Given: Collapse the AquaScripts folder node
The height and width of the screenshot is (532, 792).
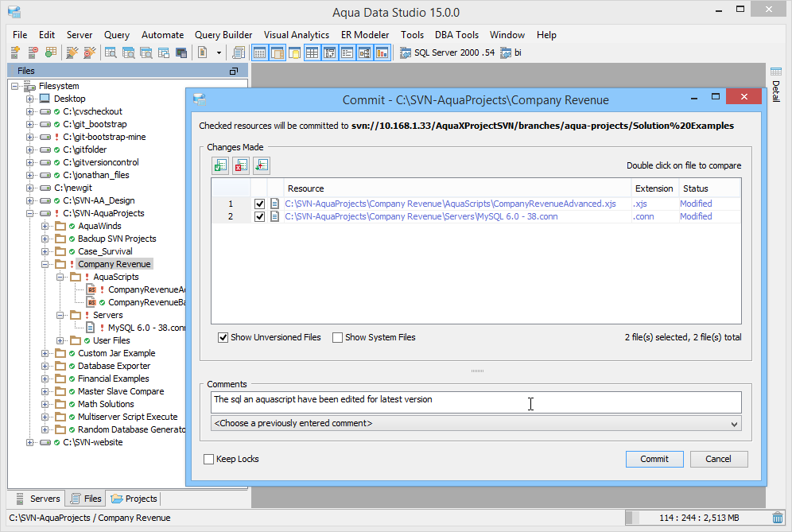Looking at the screenshot, I should click(x=60, y=277).
